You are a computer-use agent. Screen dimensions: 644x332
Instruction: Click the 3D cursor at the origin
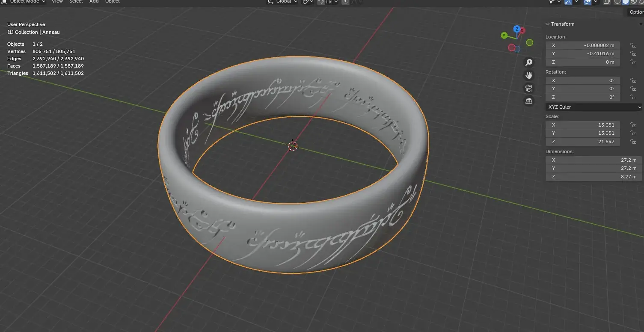click(293, 146)
